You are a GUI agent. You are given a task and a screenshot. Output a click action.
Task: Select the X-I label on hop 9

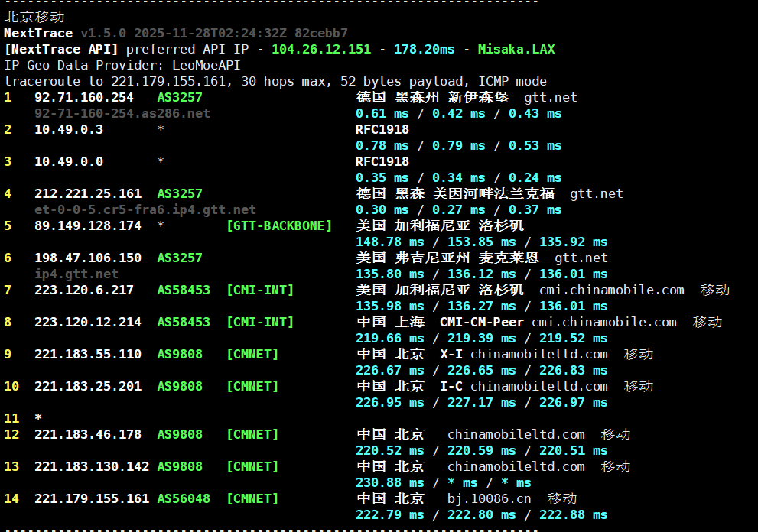tap(451, 354)
